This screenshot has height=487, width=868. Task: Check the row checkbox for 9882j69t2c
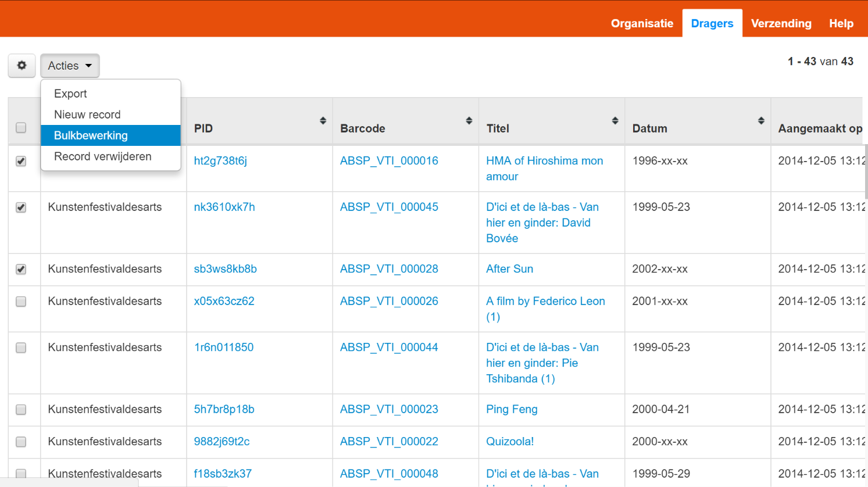point(21,442)
